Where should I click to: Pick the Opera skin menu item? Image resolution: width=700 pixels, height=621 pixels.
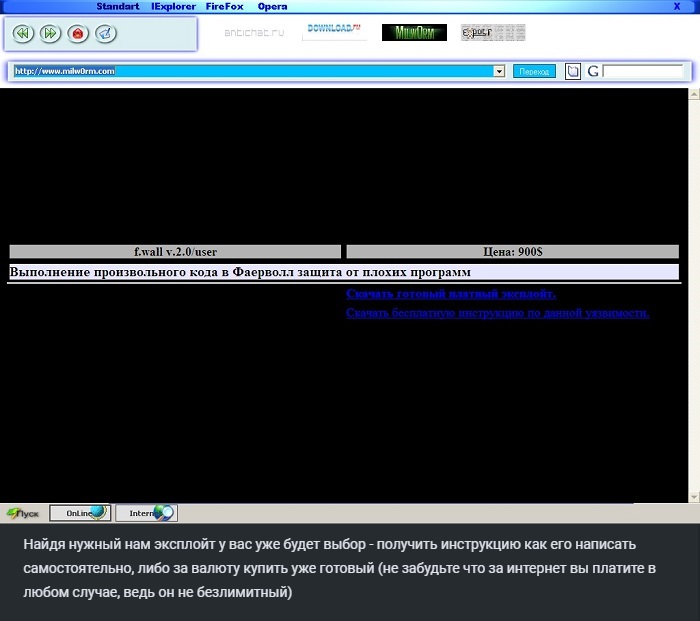click(272, 6)
